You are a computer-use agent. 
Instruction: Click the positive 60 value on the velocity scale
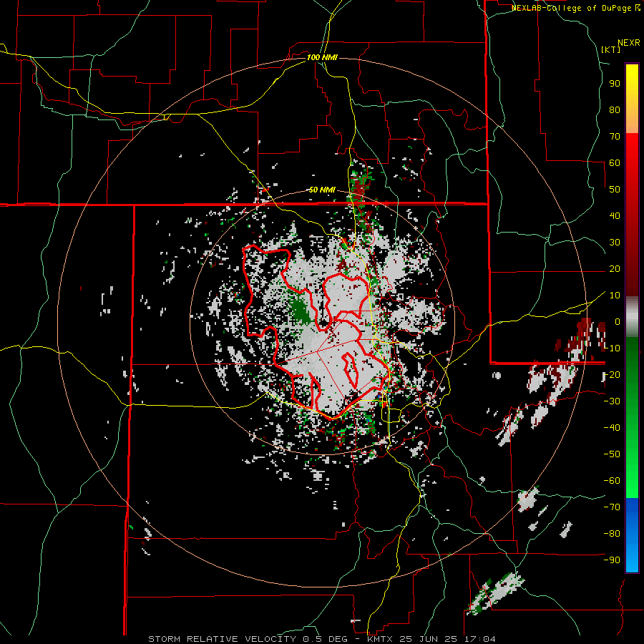pos(615,162)
